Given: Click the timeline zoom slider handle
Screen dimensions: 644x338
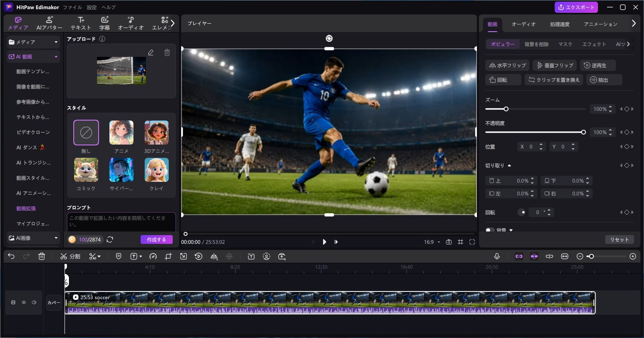Looking at the screenshot, I should tap(591, 256).
